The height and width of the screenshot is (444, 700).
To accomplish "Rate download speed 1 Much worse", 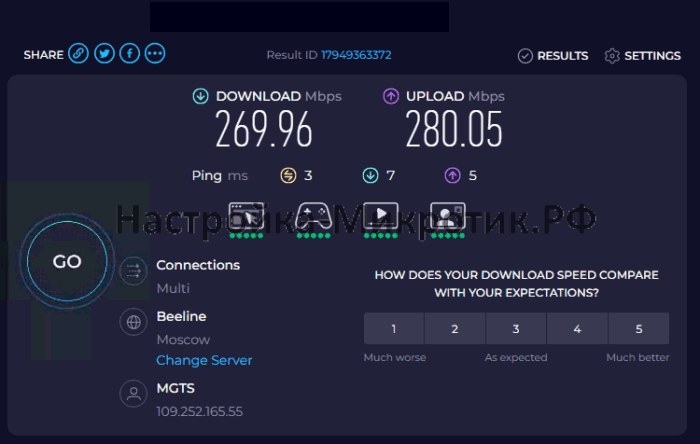I will [394, 328].
